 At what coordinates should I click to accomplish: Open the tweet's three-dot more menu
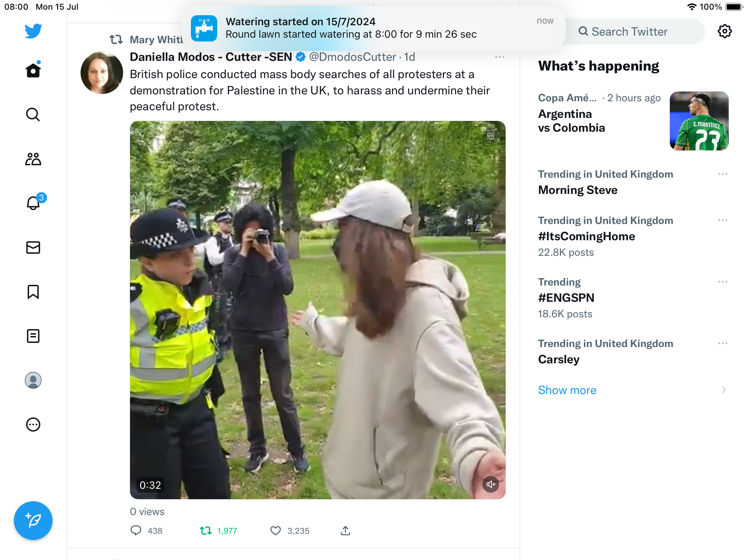click(x=499, y=57)
